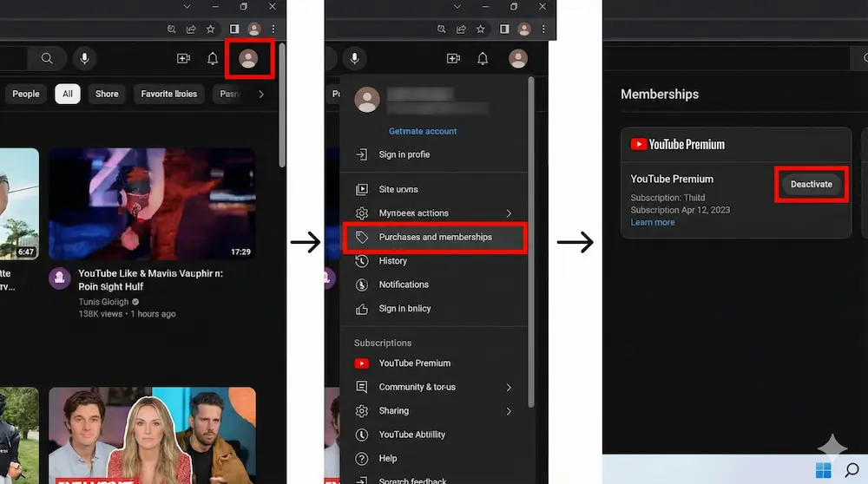Click voice search microphone in left window

84,58
